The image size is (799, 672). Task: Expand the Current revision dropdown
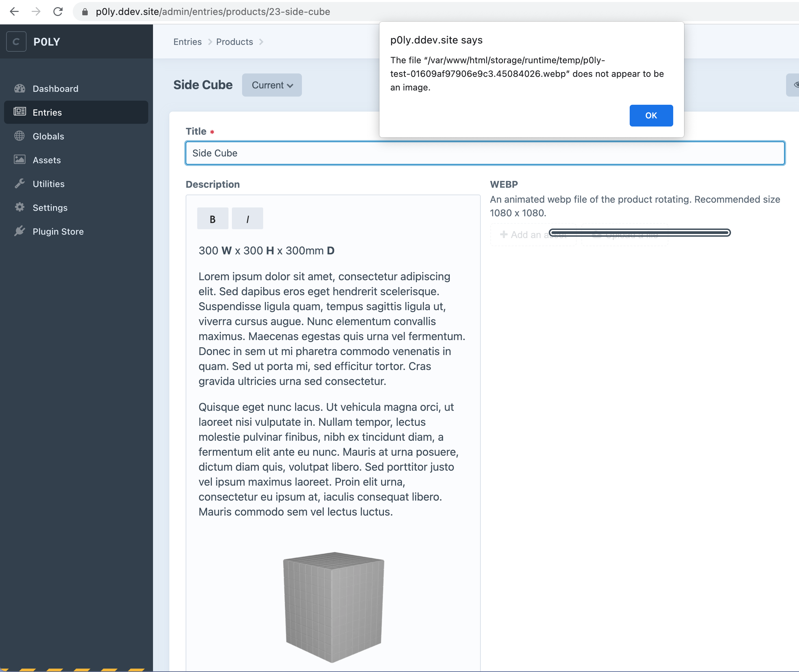[271, 85]
